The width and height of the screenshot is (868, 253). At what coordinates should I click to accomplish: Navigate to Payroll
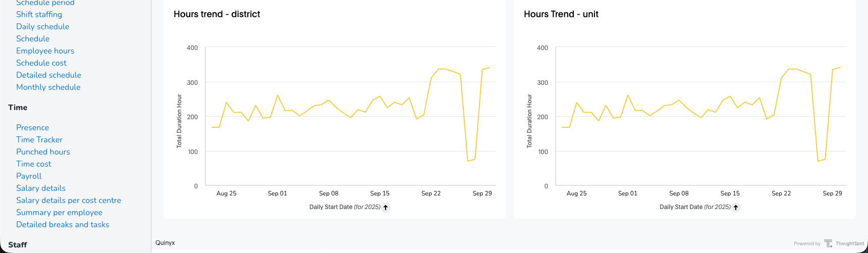pos(29,176)
